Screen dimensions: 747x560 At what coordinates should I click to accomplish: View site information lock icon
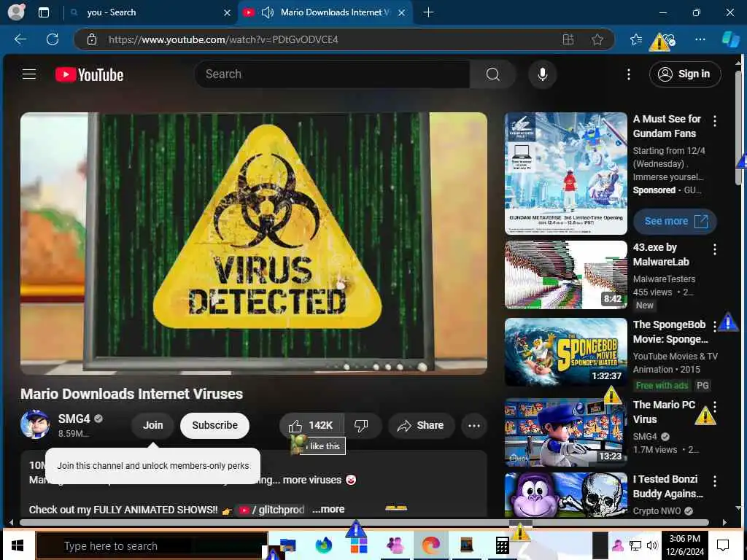pos(92,39)
